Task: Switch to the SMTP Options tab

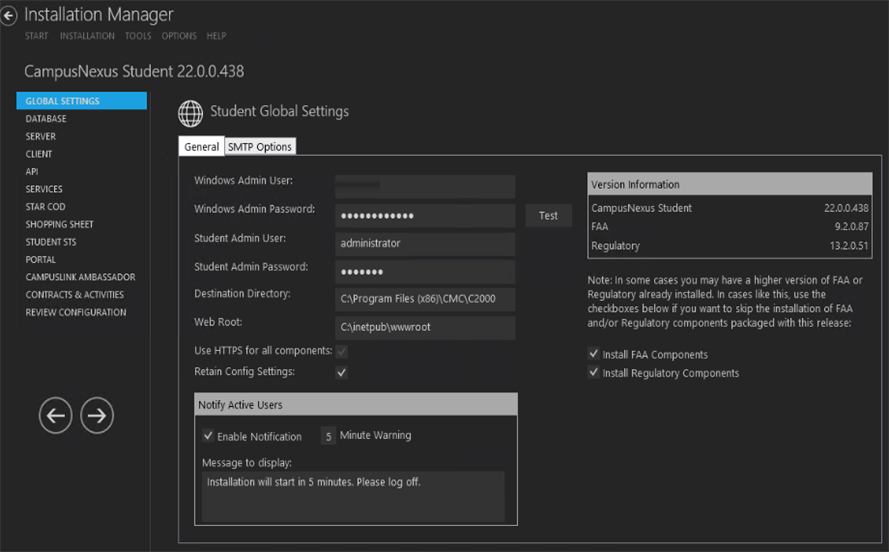Action: point(260,147)
